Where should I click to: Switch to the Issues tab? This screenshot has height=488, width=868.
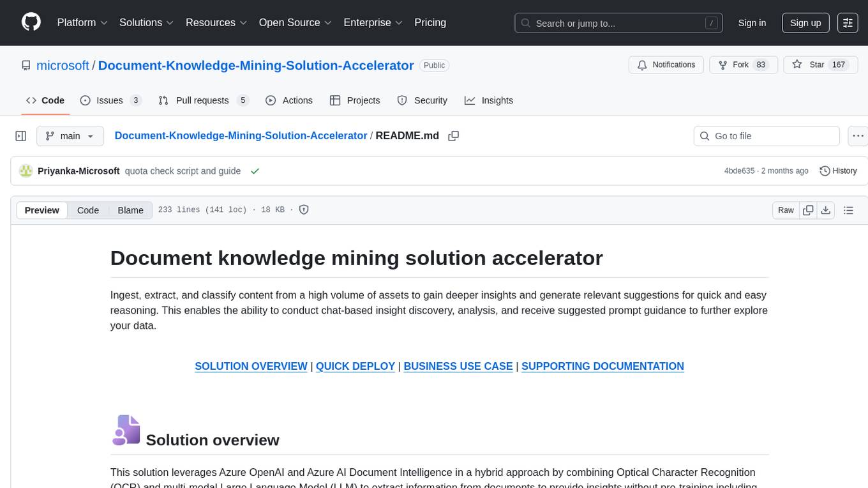(111, 100)
